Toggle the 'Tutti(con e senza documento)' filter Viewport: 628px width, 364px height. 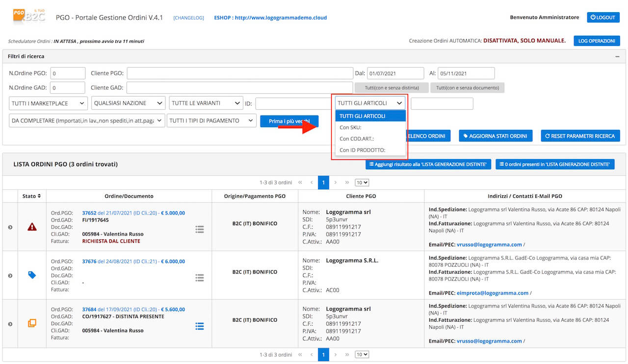(x=467, y=88)
